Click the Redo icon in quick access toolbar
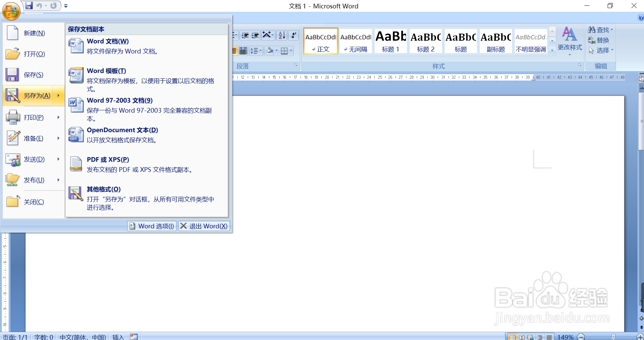 54,6
